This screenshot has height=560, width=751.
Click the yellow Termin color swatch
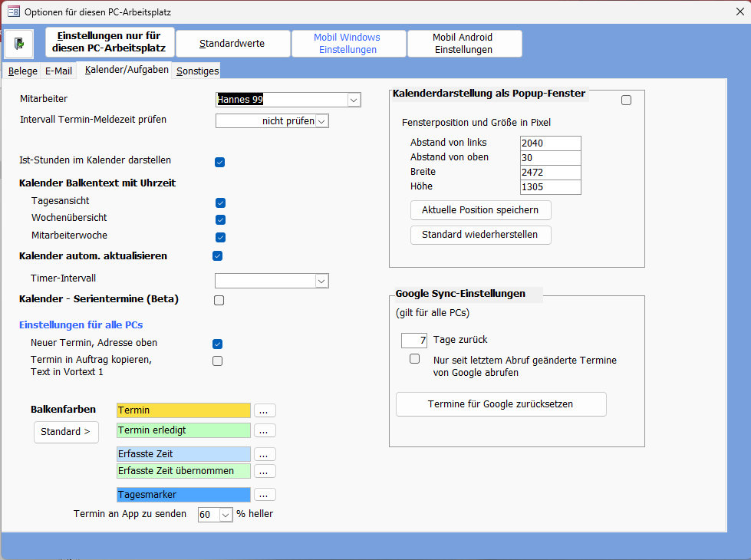coord(183,410)
